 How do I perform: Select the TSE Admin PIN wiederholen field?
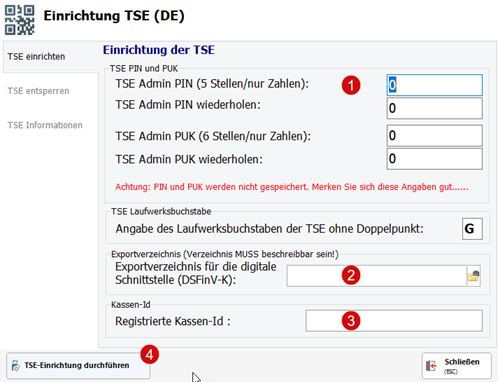[x=434, y=108]
